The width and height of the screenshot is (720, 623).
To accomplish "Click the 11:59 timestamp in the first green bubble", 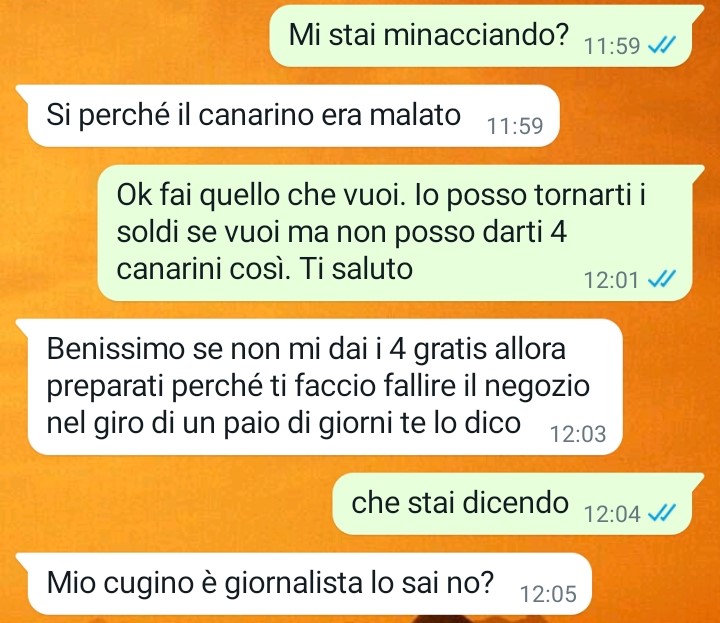I will point(612,46).
